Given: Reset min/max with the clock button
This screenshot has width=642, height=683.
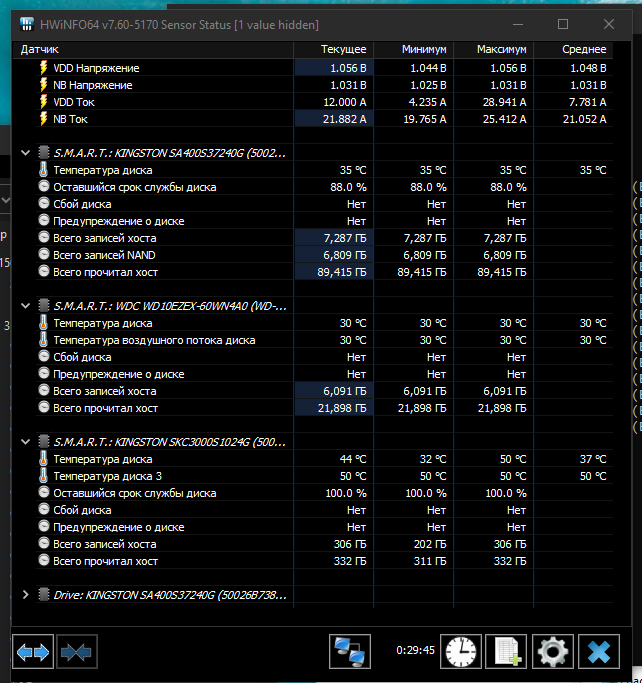Looking at the screenshot, I should [461, 651].
